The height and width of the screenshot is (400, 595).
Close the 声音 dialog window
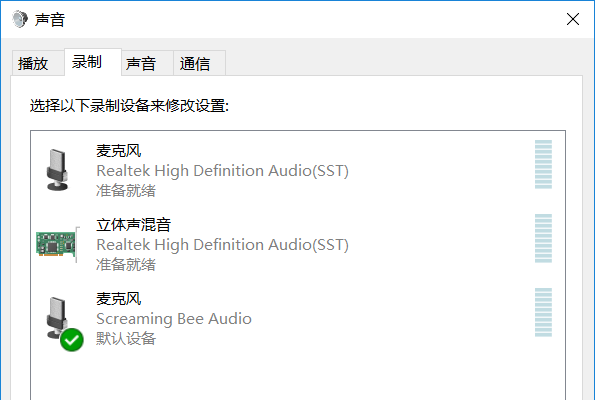click(573, 19)
